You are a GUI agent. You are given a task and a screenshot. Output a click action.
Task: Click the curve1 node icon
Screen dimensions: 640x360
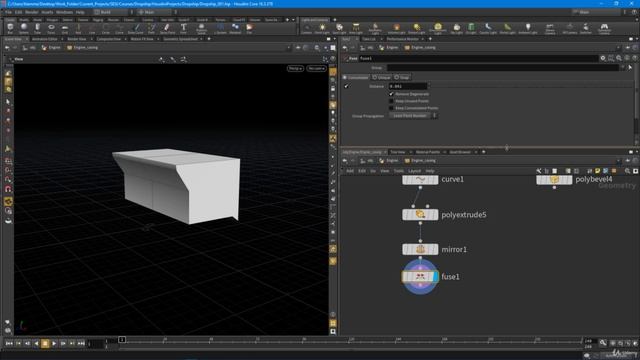(420, 180)
